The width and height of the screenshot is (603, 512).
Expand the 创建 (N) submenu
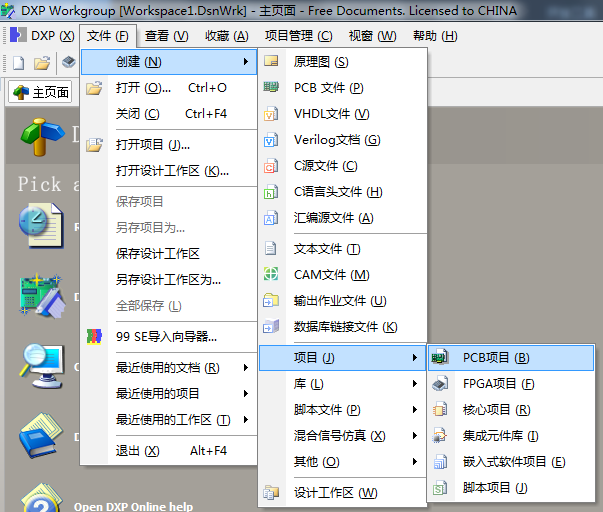coord(169,62)
